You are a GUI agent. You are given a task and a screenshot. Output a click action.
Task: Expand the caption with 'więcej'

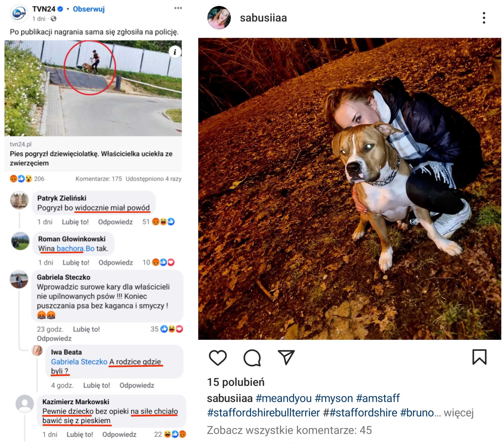(x=459, y=412)
